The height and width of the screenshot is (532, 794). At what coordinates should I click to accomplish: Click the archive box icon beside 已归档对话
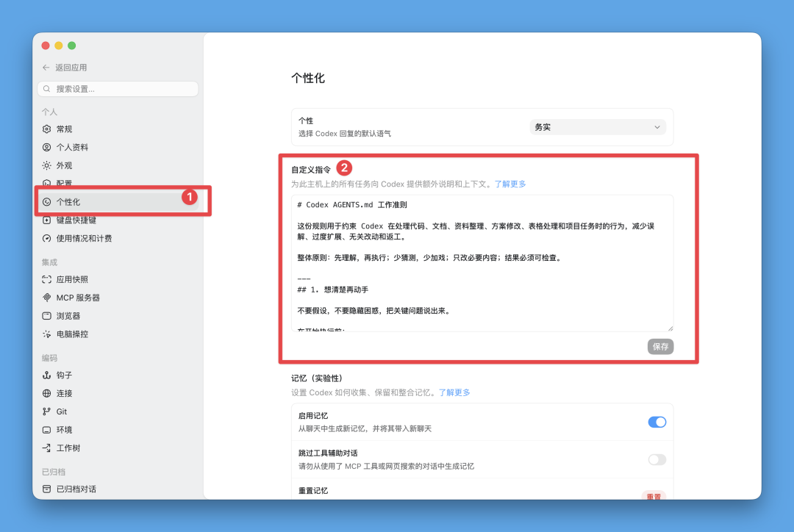click(46, 489)
